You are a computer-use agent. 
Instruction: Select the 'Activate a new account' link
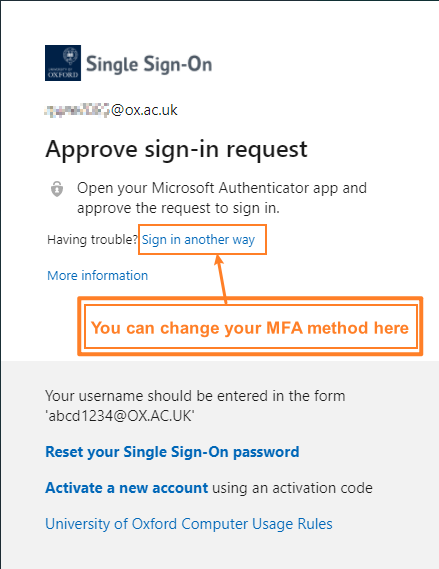tap(127, 488)
